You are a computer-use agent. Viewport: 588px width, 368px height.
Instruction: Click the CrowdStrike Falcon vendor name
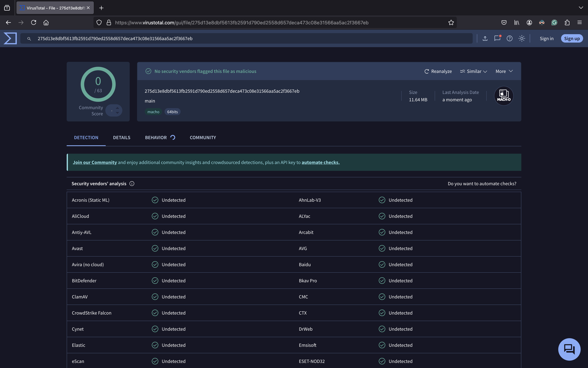point(92,313)
